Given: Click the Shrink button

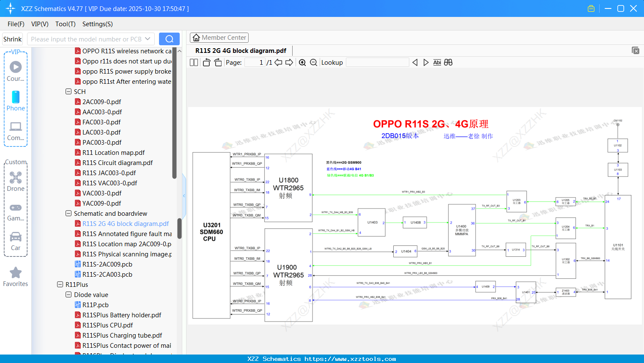Looking at the screenshot, I should point(13,39).
